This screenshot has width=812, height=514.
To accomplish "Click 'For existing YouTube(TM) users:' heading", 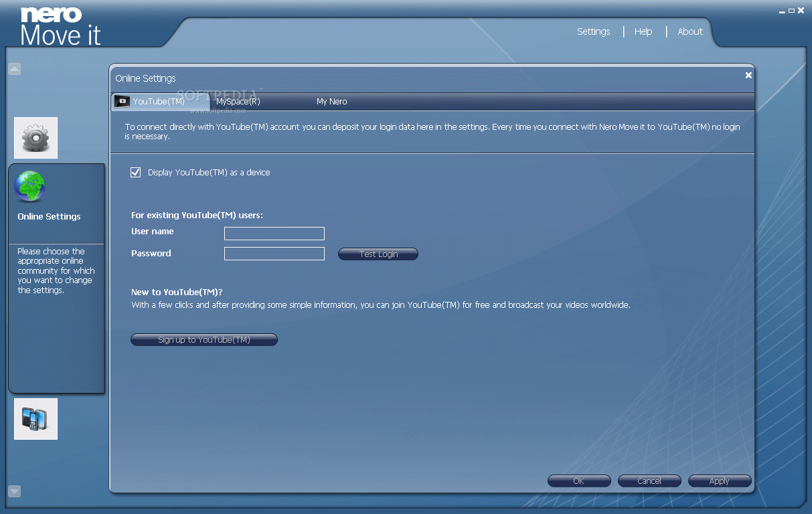I will tap(197, 216).
